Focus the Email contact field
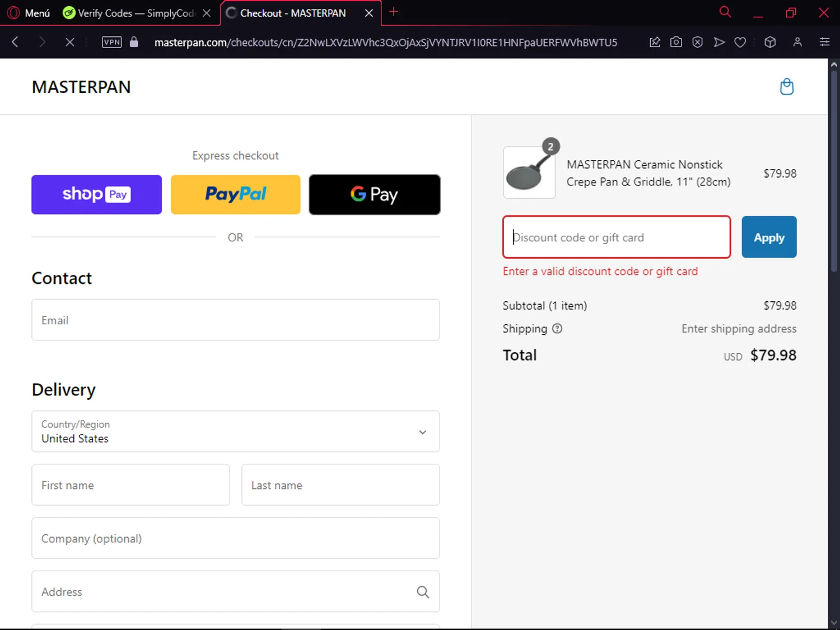 coord(236,320)
